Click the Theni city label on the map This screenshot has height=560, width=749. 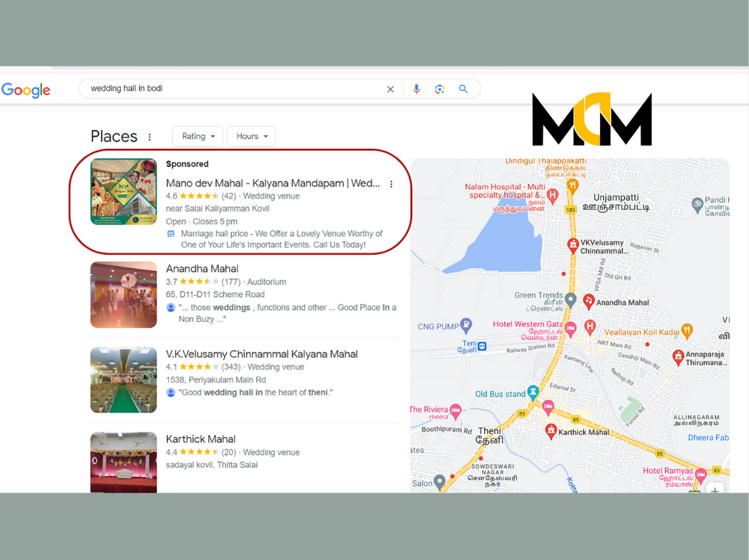pos(490,435)
